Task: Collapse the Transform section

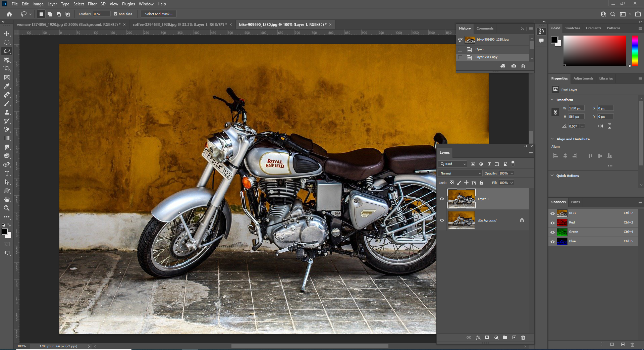Action: (552, 100)
